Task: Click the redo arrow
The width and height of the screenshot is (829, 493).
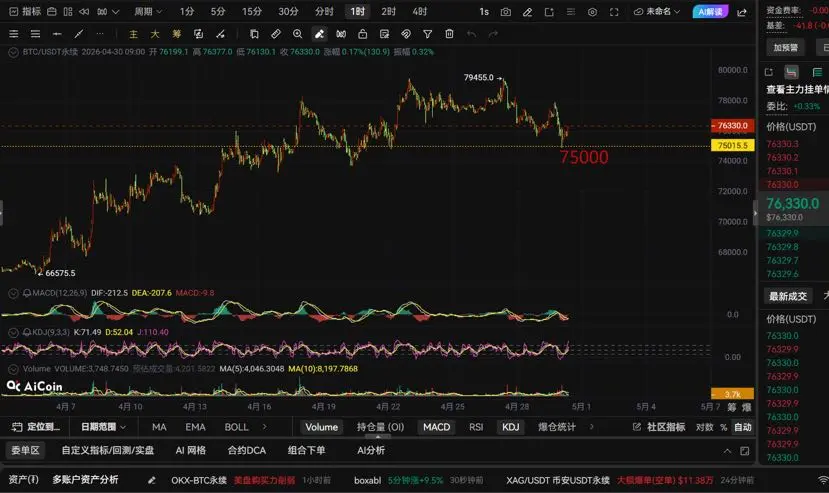Action: tap(493, 34)
